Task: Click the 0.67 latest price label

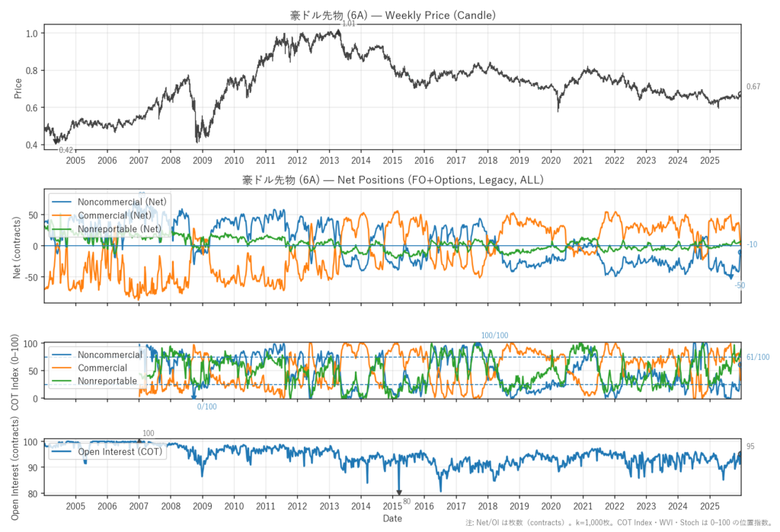Action: [753, 88]
